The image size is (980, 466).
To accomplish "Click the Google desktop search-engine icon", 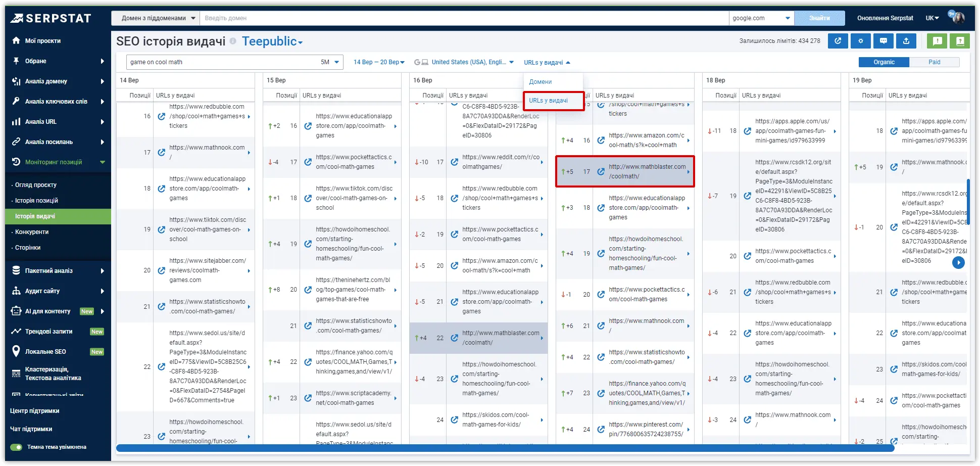I will click(x=421, y=62).
